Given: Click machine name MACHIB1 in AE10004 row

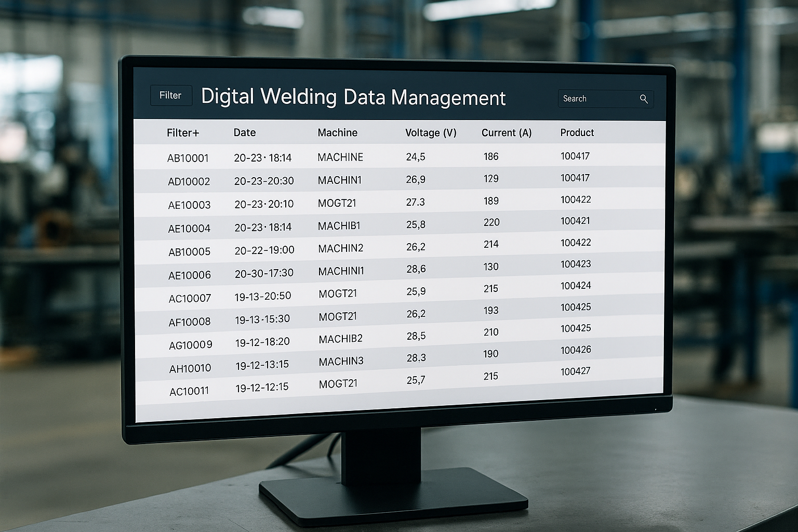Looking at the screenshot, I should point(339,226).
